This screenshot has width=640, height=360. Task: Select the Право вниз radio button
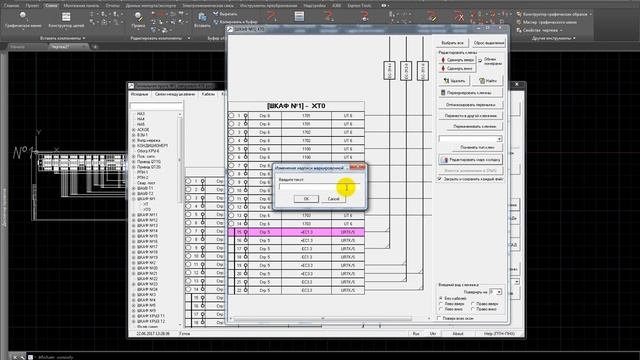coord(473,309)
